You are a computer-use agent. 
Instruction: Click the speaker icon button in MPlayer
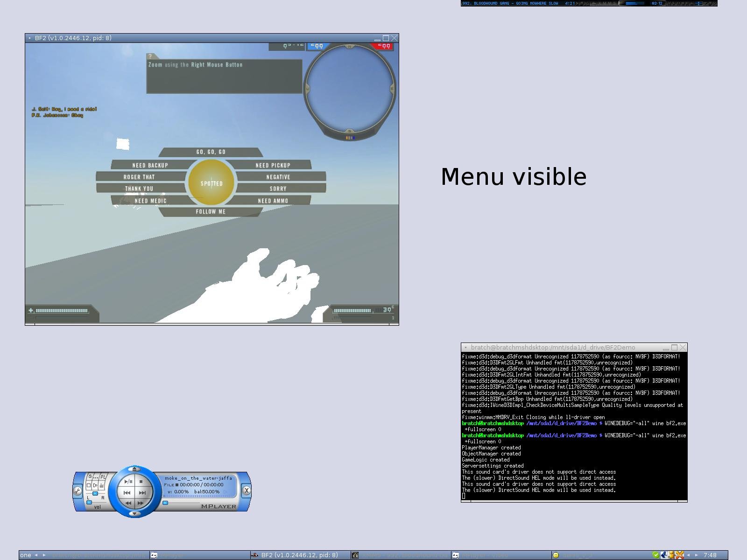pos(95,485)
